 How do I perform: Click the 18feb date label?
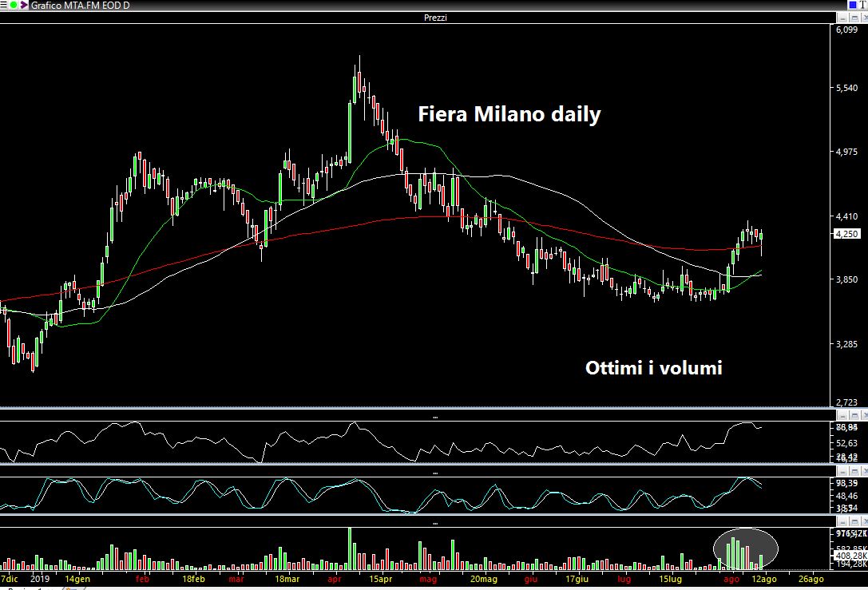193,579
